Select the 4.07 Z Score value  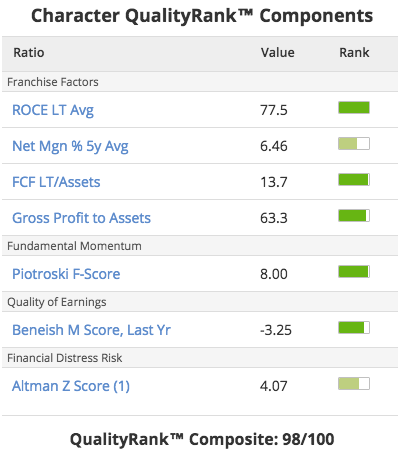tap(274, 386)
